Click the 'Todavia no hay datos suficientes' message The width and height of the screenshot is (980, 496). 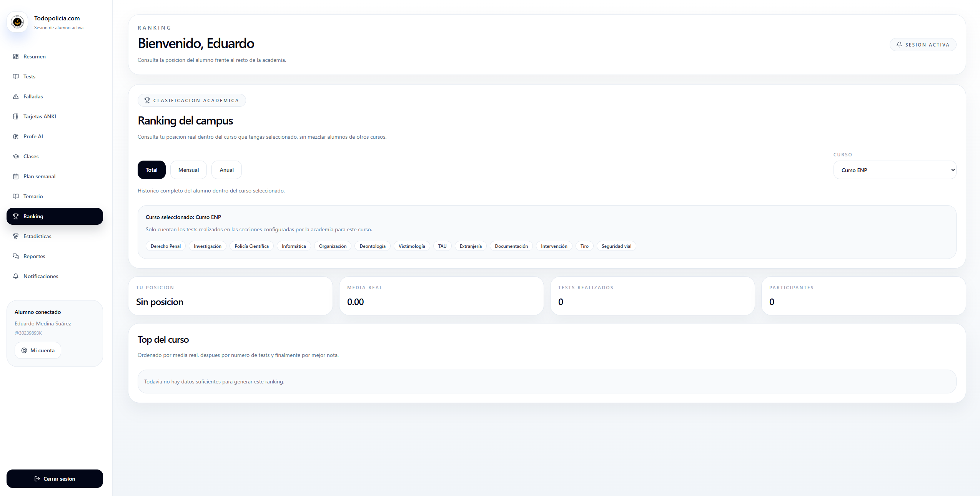tap(214, 382)
